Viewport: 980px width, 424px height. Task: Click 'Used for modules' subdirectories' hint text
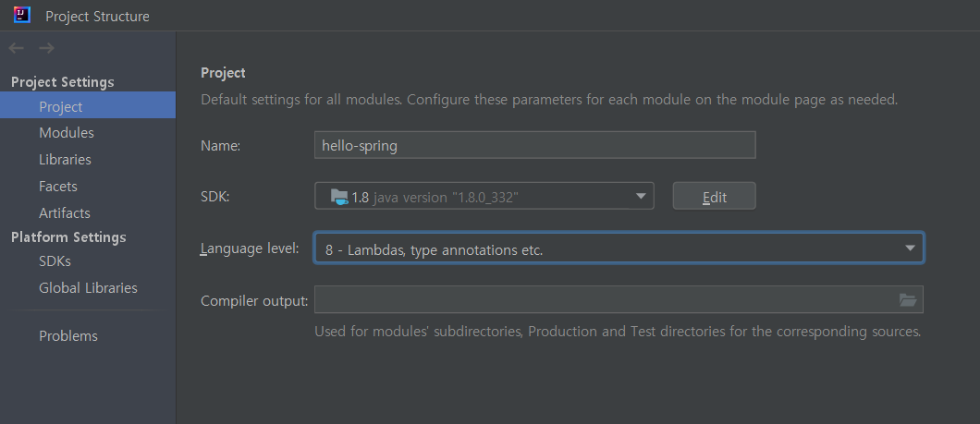(618, 332)
